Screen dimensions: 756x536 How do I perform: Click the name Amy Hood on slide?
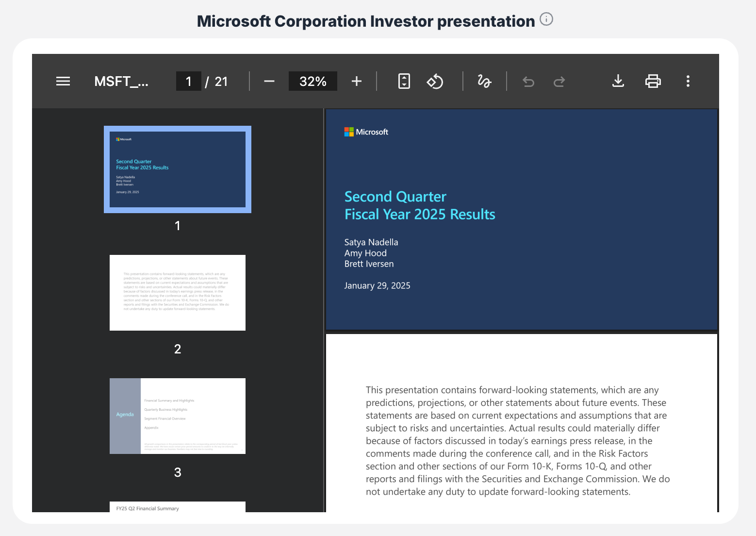click(365, 253)
